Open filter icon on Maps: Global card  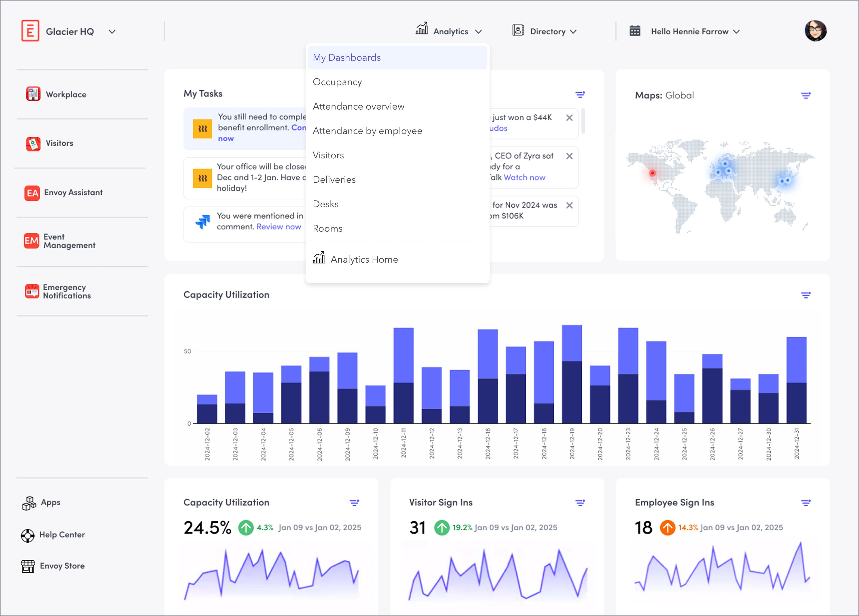(806, 96)
